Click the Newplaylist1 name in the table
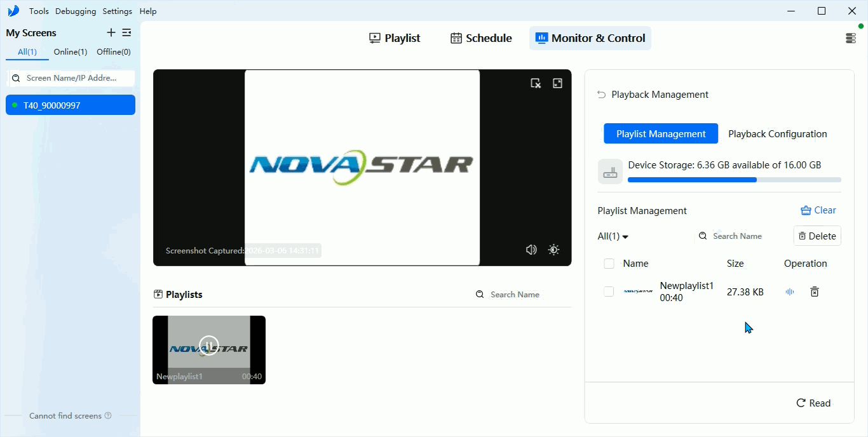 [x=687, y=286]
